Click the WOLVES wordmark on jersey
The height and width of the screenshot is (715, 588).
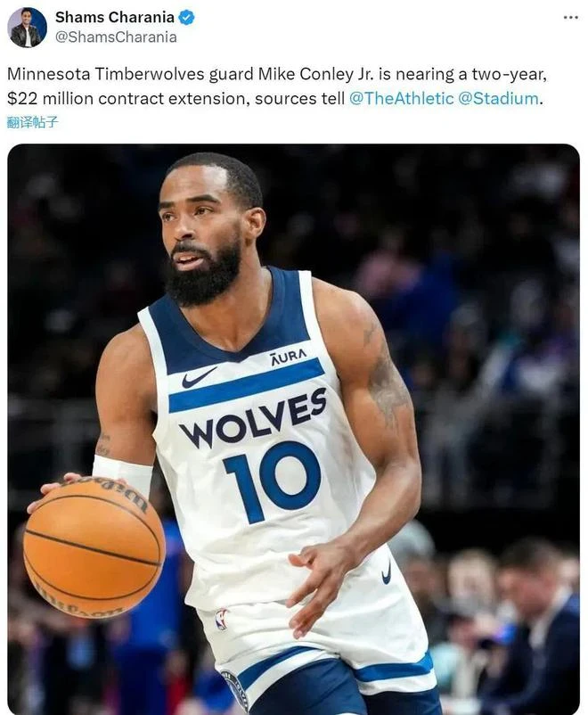pyautogui.click(x=253, y=418)
